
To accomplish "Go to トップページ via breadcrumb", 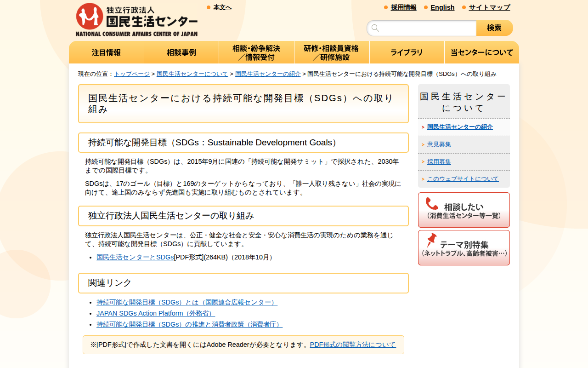I will [132, 74].
